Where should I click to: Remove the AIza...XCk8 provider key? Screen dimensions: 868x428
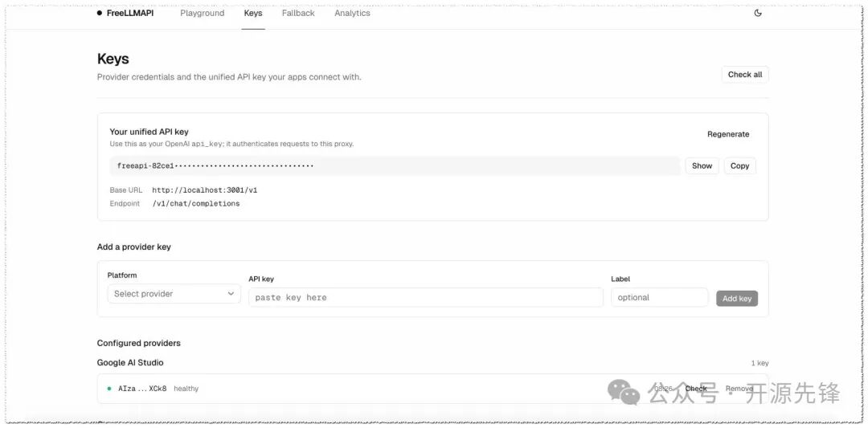point(739,389)
